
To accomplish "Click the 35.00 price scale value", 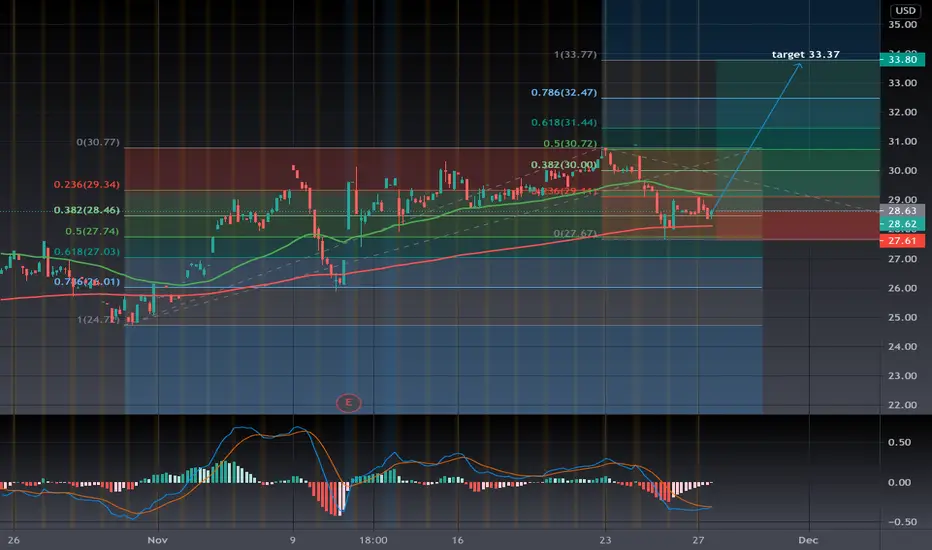I will (x=902, y=24).
